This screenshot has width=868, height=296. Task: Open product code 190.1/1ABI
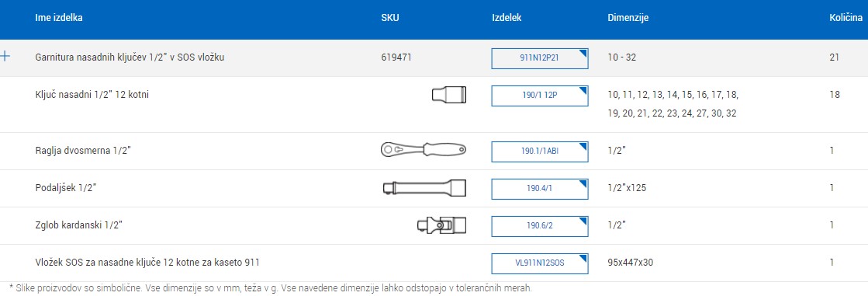click(540, 151)
